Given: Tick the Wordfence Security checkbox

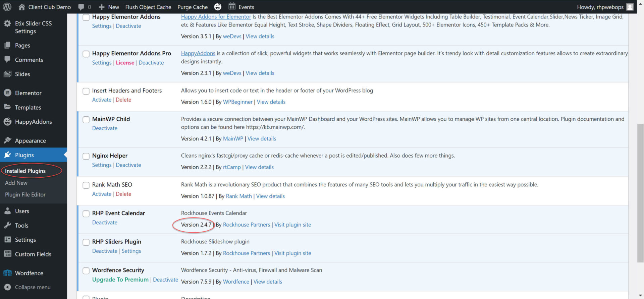Looking at the screenshot, I should (86, 271).
